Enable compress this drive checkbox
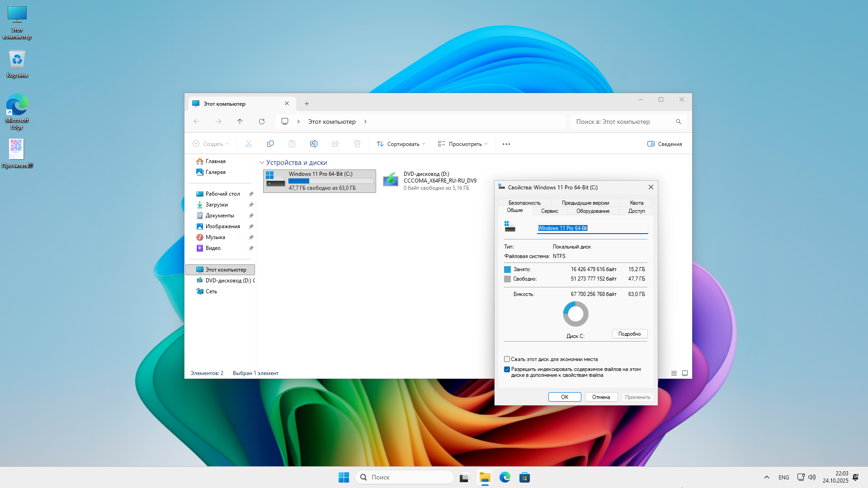 pos(507,359)
